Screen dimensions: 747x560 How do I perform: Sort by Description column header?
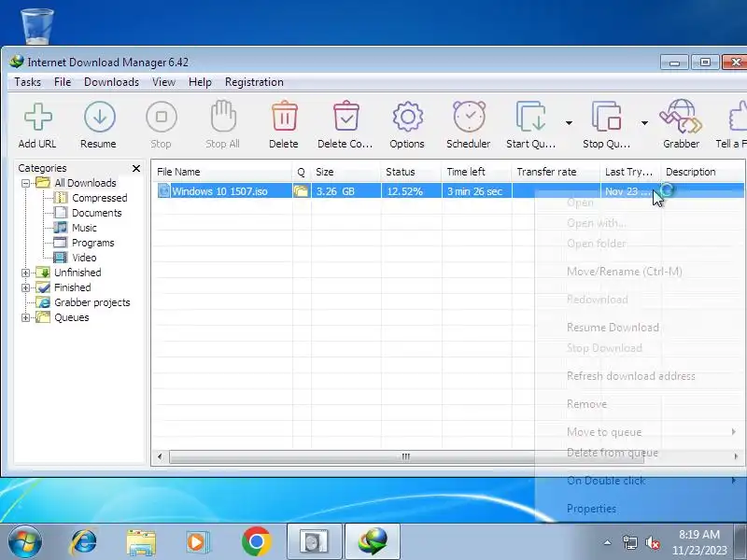click(703, 172)
